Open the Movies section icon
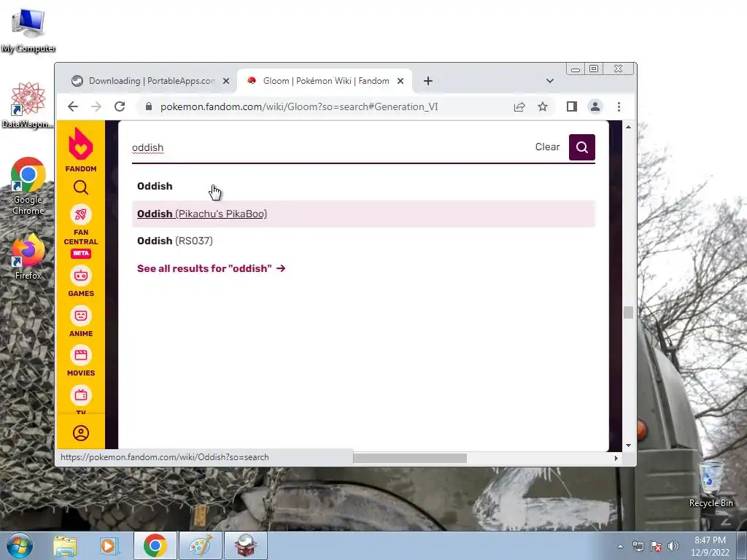The image size is (747, 560). coord(80,355)
